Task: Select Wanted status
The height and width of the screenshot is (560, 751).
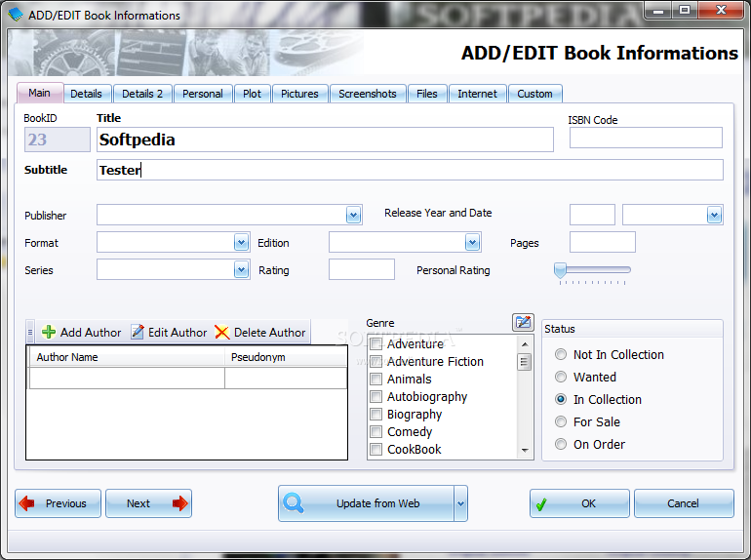Action: 561,377
